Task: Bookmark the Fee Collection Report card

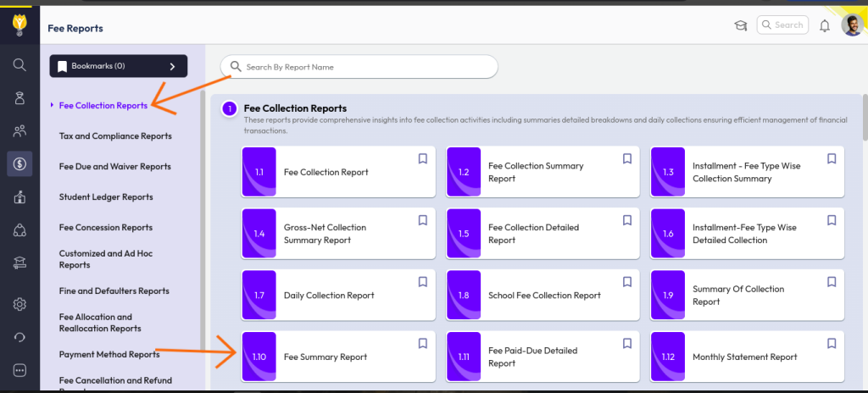Action: tap(422, 158)
